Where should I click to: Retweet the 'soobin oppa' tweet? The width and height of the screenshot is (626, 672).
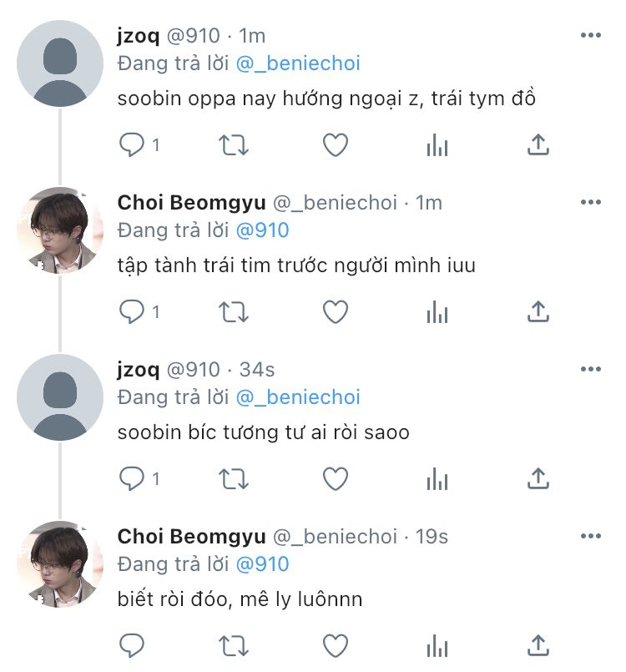point(233,145)
